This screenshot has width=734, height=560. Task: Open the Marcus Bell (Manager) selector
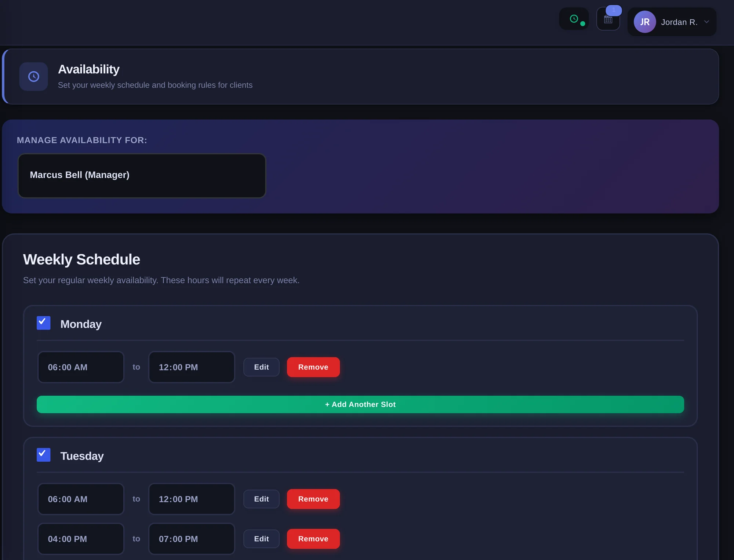(142, 175)
